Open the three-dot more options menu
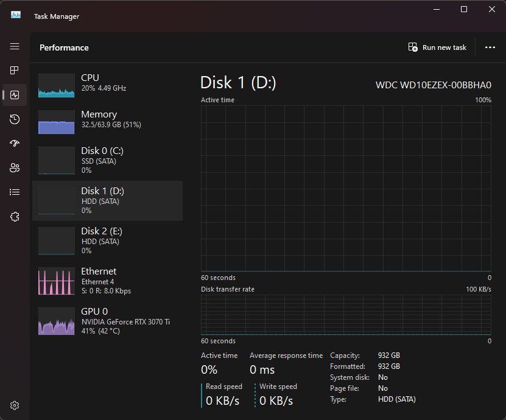 pos(490,47)
